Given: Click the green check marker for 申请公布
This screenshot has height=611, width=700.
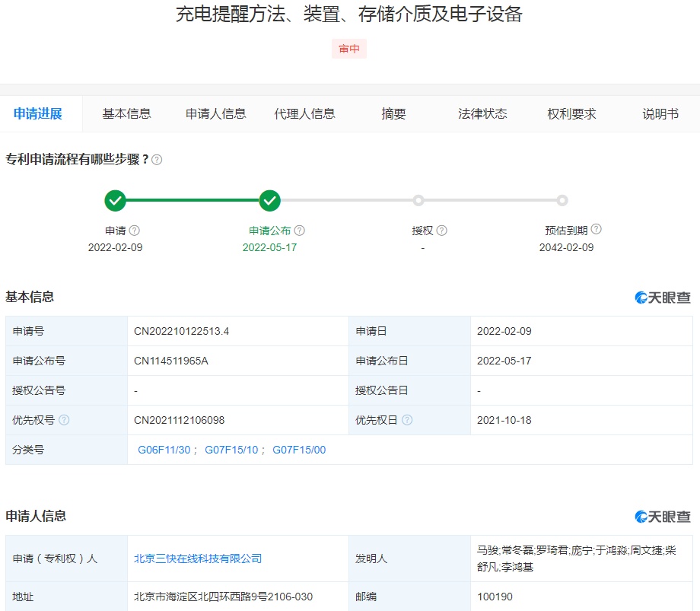Looking at the screenshot, I should coord(269,200).
